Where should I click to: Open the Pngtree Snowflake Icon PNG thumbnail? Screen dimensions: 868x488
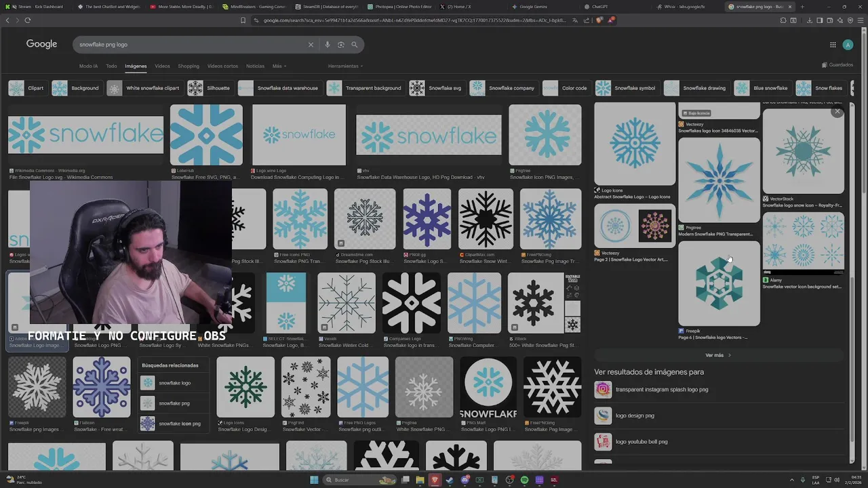point(545,135)
